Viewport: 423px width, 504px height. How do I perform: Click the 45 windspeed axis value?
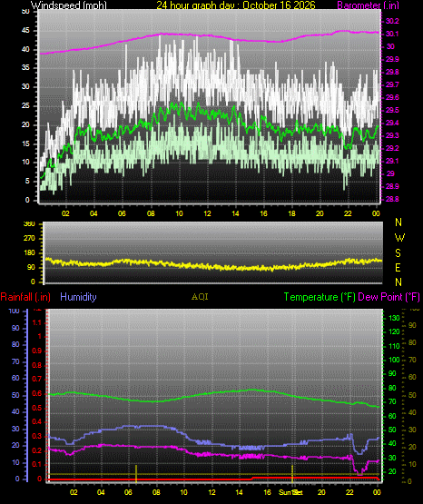click(x=25, y=31)
